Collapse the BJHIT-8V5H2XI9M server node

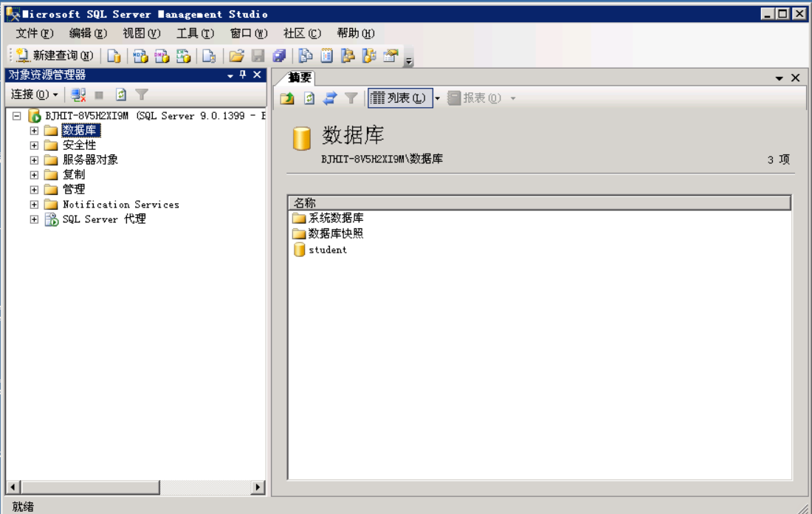point(17,116)
